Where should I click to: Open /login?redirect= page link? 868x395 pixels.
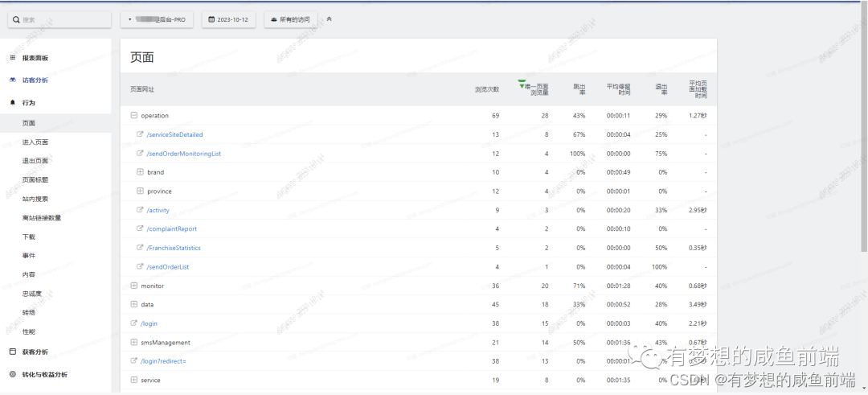pyautogui.click(x=163, y=361)
